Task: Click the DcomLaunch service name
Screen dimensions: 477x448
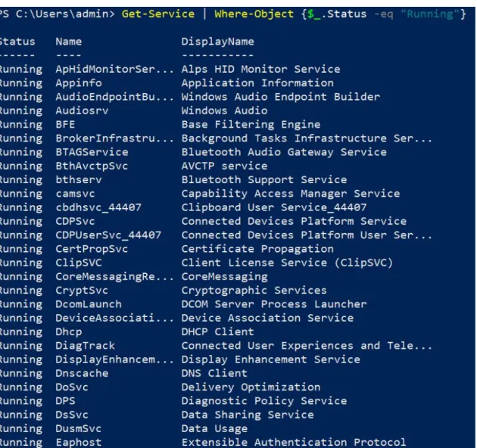Action: 89,304
